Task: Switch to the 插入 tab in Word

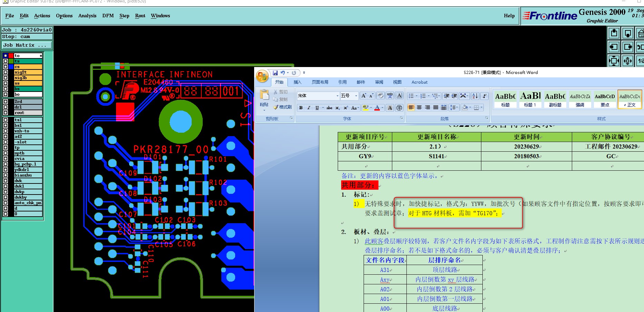Action: pos(297,82)
